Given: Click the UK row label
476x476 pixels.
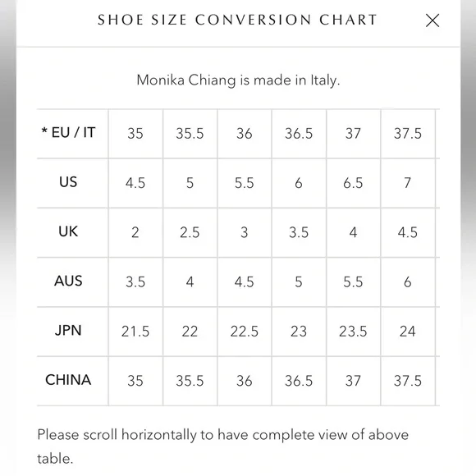Looking at the screenshot, I should click(68, 231).
